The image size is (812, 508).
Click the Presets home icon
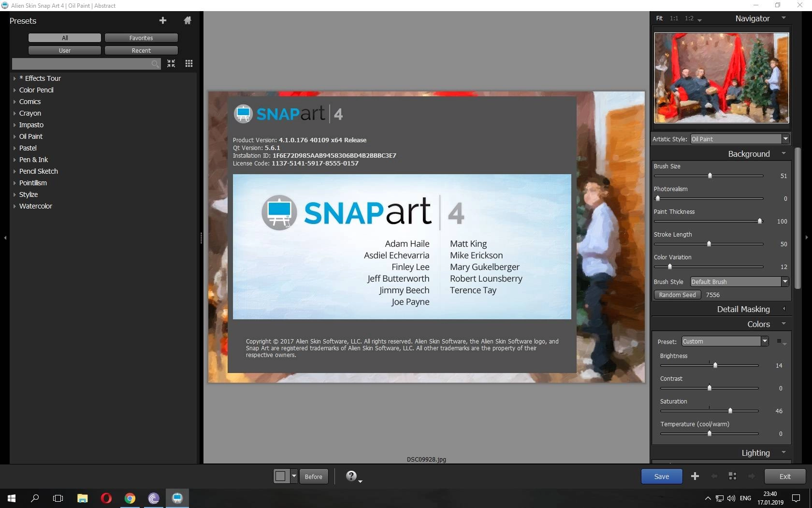pos(188,20)
